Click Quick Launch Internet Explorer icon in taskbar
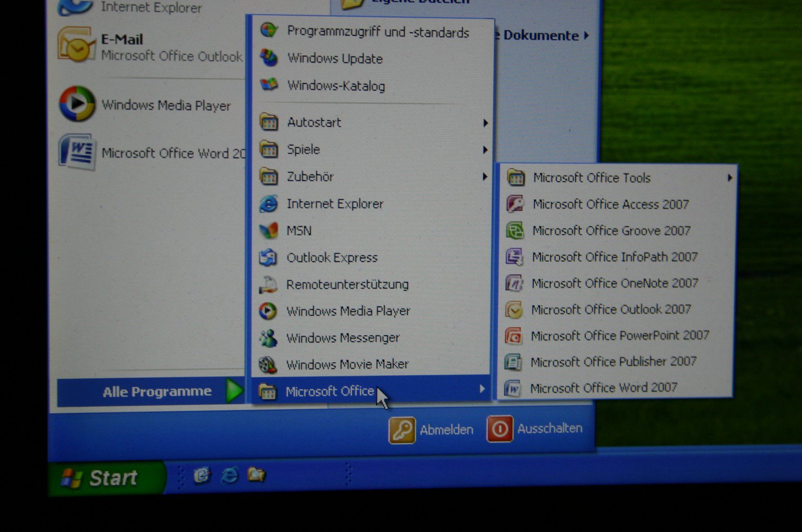This screenshot has width=802, height=532. tap(229, 475)
